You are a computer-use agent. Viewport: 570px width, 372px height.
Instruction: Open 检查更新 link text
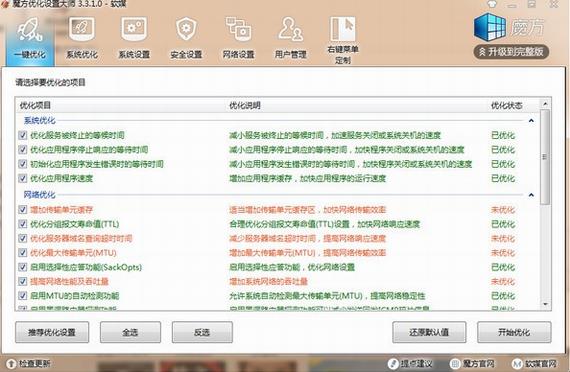point(35,363)
